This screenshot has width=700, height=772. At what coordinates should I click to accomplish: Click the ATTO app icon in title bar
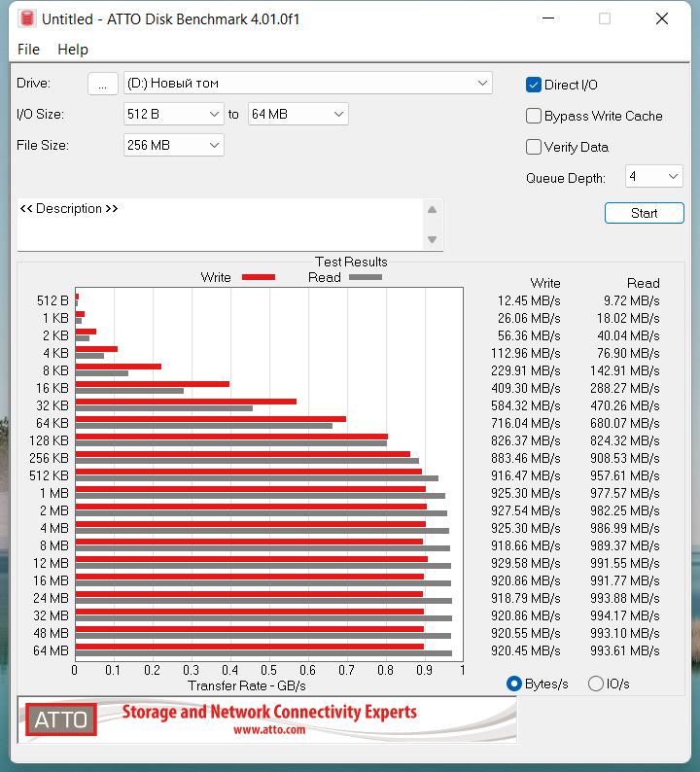(27, 18)
